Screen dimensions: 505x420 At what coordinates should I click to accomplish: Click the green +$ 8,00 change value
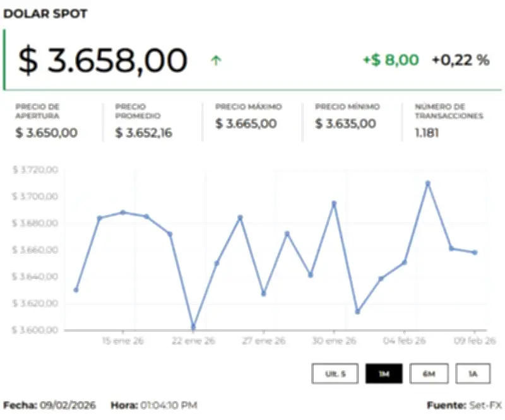pos(391,60)
